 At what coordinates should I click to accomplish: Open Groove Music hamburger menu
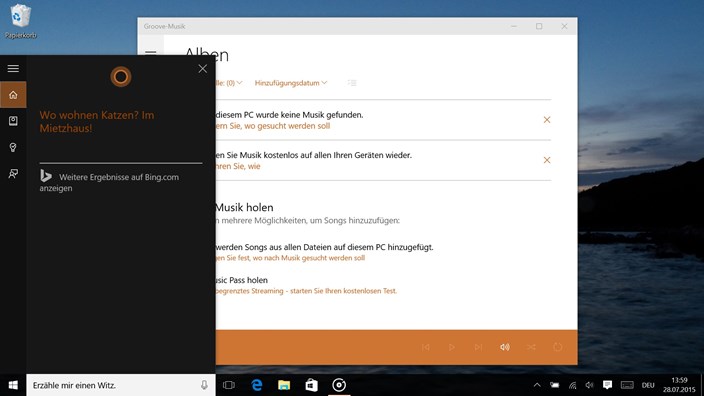tap(150, 53)
